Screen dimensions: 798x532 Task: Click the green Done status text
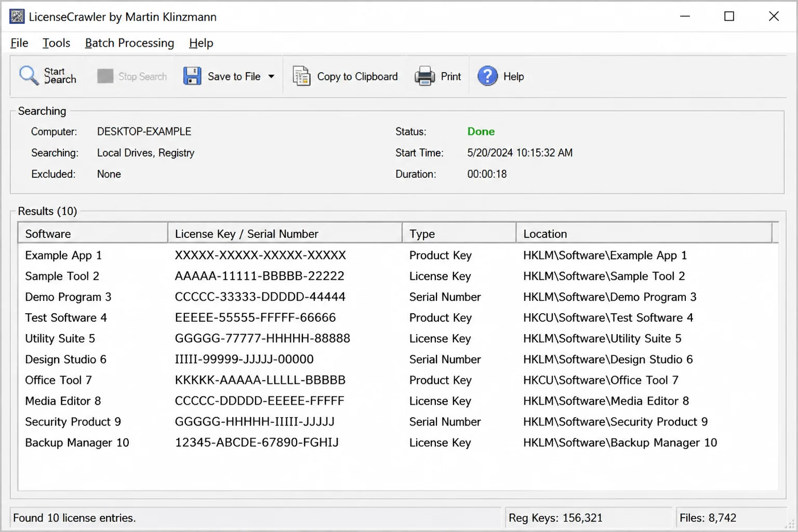tap(481, 131)
